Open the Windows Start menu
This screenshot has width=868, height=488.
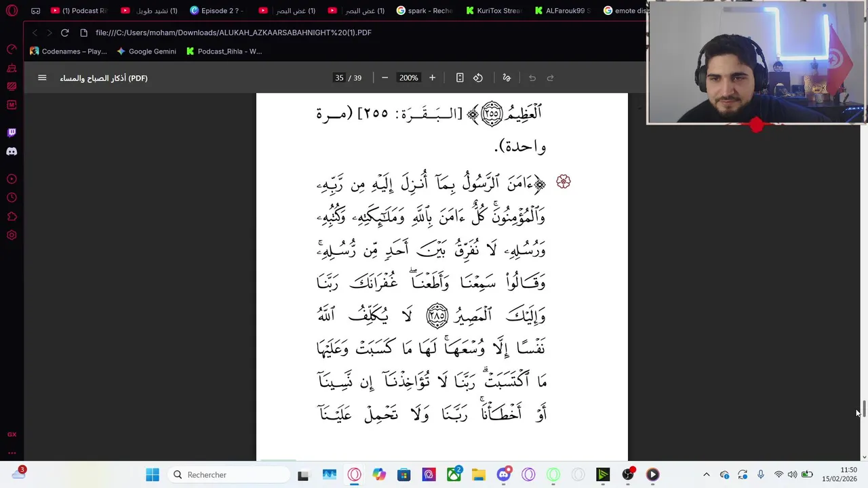point(153,475)
